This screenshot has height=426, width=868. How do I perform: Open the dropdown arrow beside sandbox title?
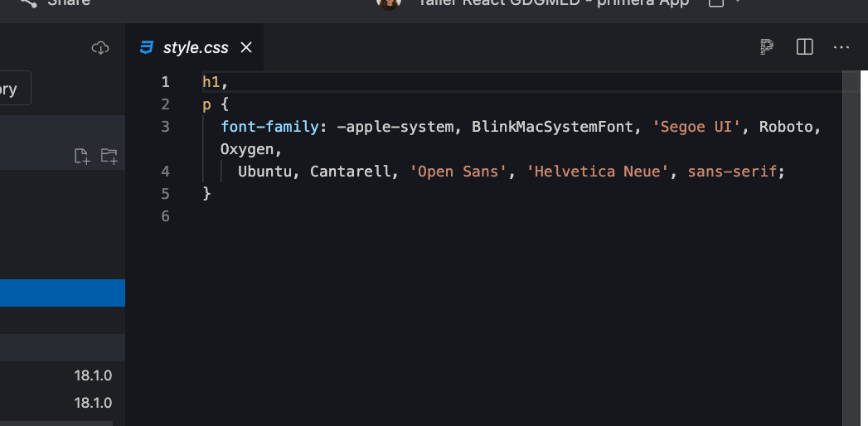tap(738, 2)
